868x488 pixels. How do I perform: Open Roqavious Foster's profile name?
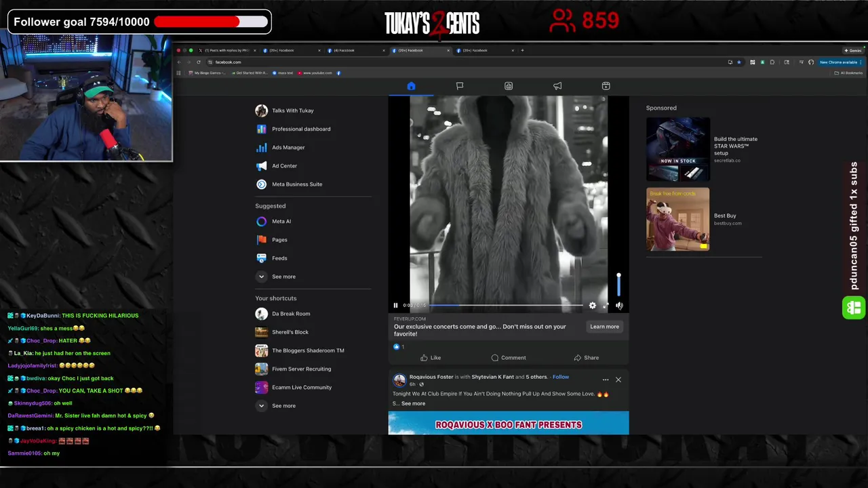tap(431, 377)
